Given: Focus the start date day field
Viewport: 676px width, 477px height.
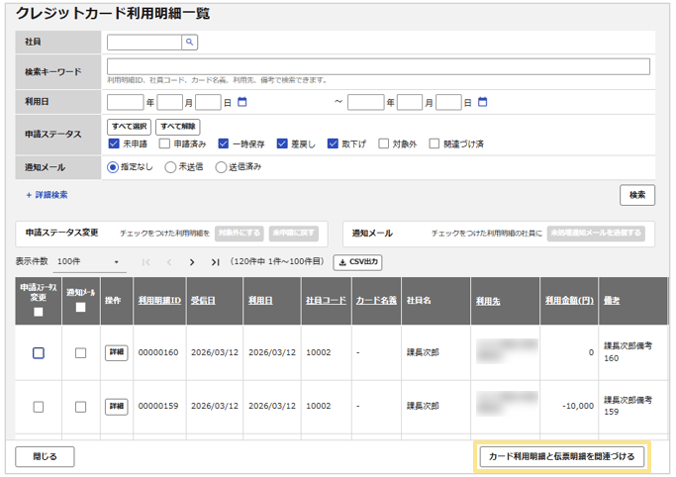Looking at the screenshot, I should 208,102.
